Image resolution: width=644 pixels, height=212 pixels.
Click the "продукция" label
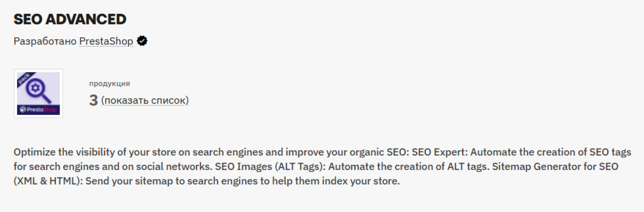coord(109,84)
